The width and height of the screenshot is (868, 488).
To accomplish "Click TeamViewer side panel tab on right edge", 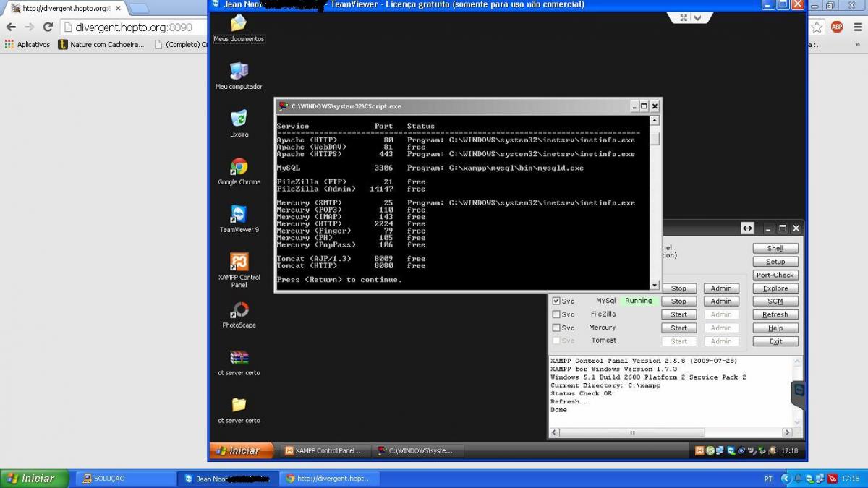I will [799, 395].
